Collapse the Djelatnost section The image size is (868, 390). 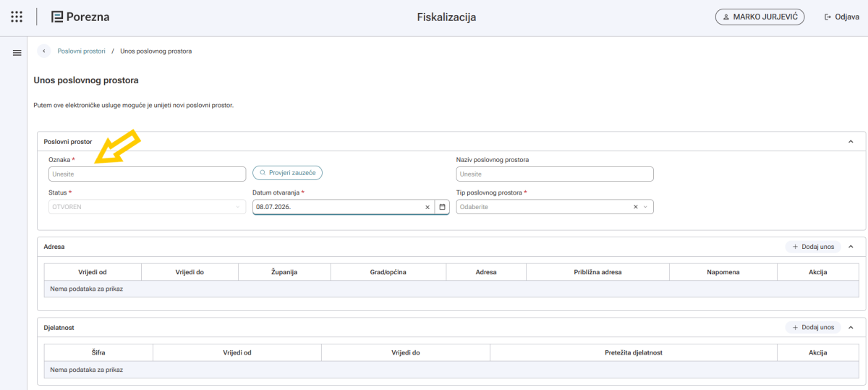tap(851, 328)
